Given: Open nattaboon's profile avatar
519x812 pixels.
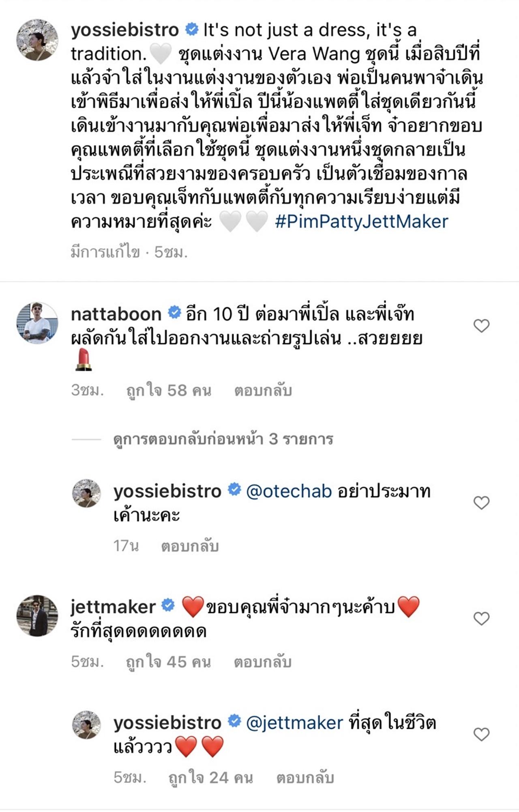Looking at the screenshot, I should [37, 323].
